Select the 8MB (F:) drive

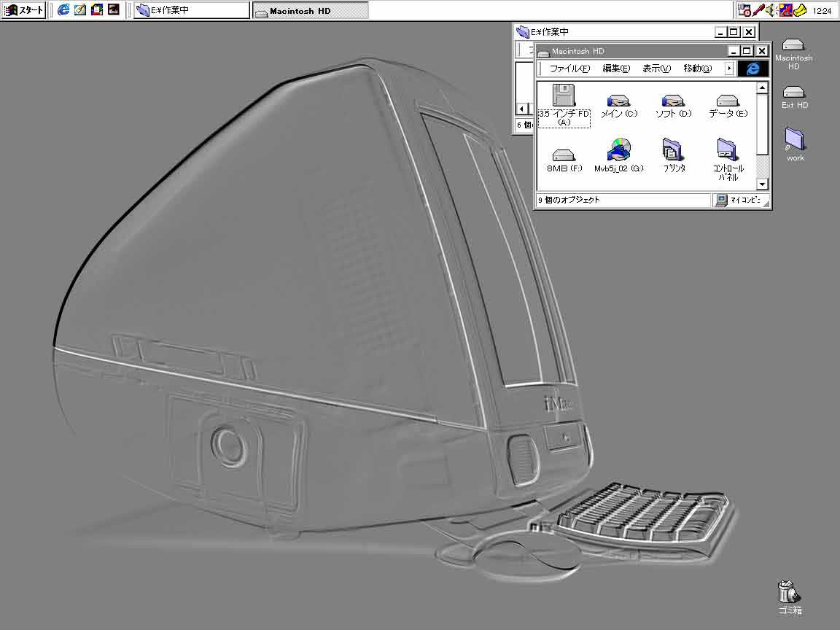tap(564, 160)
